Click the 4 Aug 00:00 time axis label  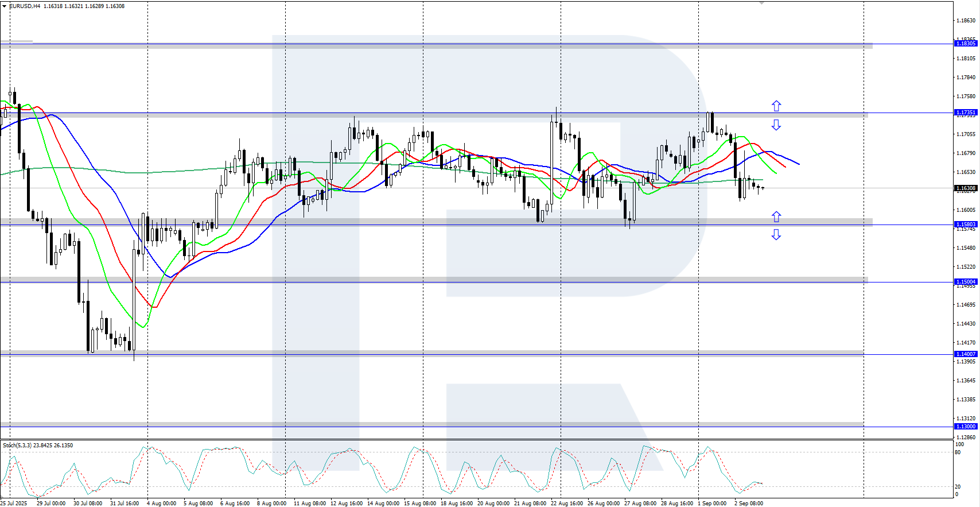tap(161, 504)
